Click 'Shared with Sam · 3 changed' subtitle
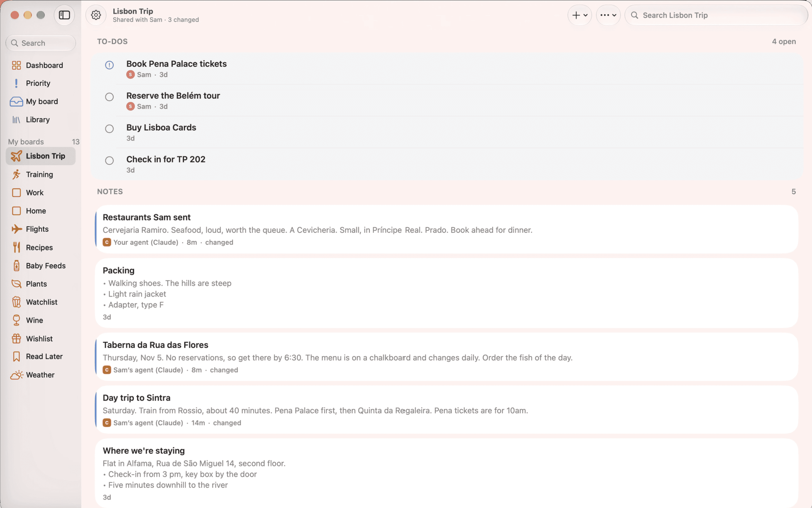The width and height of the screenshot is (812, 508). click(156, 20)
